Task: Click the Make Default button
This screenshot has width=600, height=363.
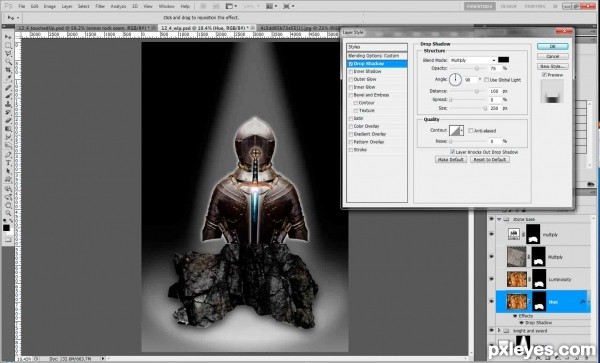Action: point(451,160)
